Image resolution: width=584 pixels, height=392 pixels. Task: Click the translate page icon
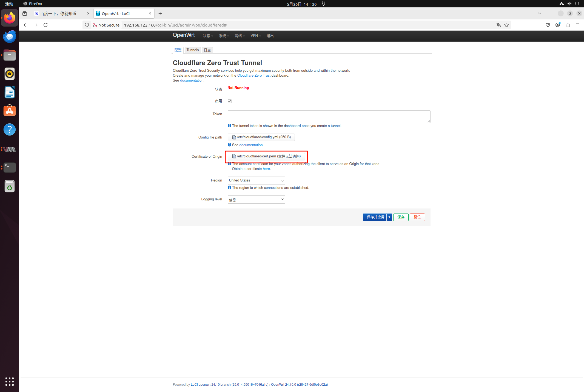(x=498, y=25)
